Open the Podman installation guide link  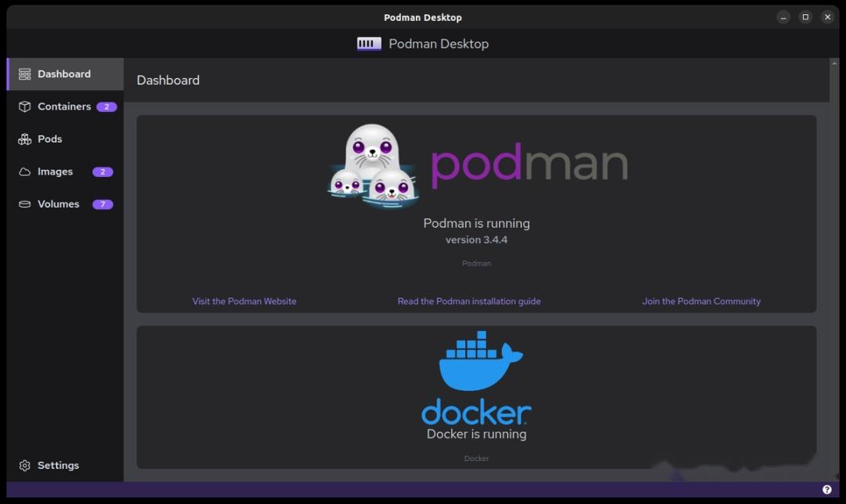tap(469, 301)
